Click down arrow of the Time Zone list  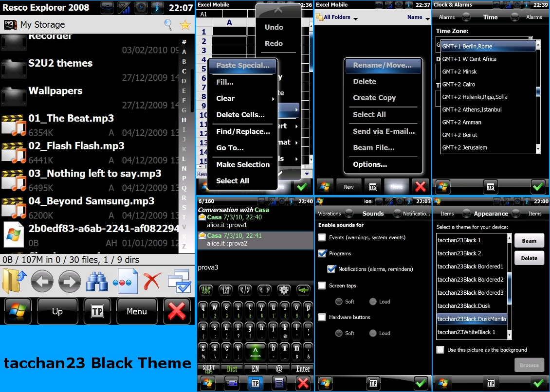point(538,150)
